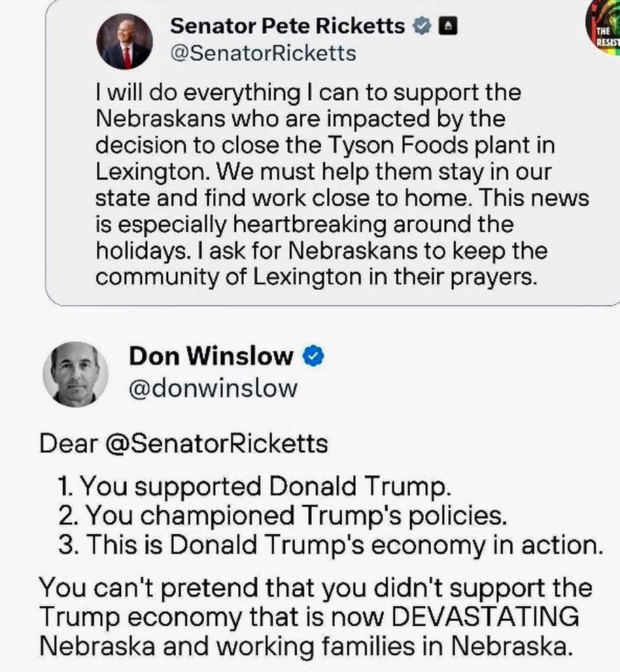Click Senator Pete Ricketts' verified badge
The height and width of the screenshot is (672, 620).
click(421, 27)
